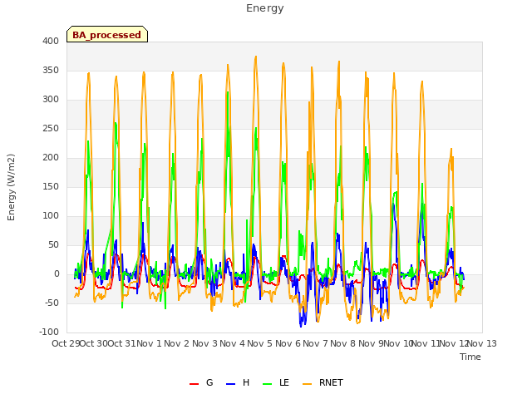Click the 200 y-axis tick label
This screenshot has height=399, width=532.
click(x=51, y=157)
